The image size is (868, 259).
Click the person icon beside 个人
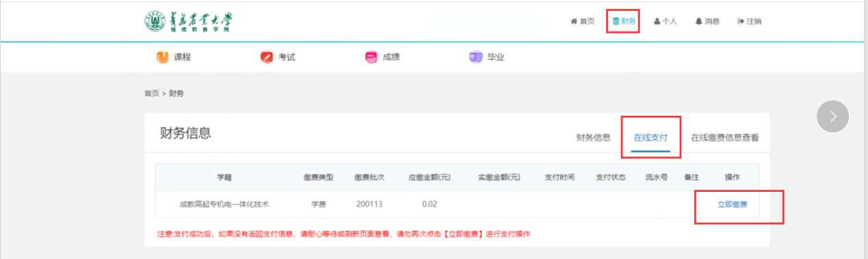coord(657,21)
